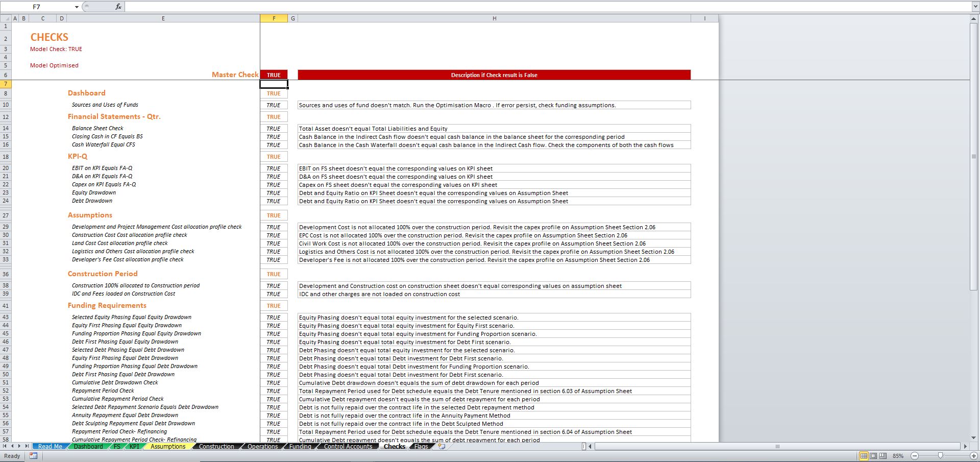This screenshot has height=462, width=980.
Task: Click 'Model Check: TRUE' text
Action: coord(56,49)
